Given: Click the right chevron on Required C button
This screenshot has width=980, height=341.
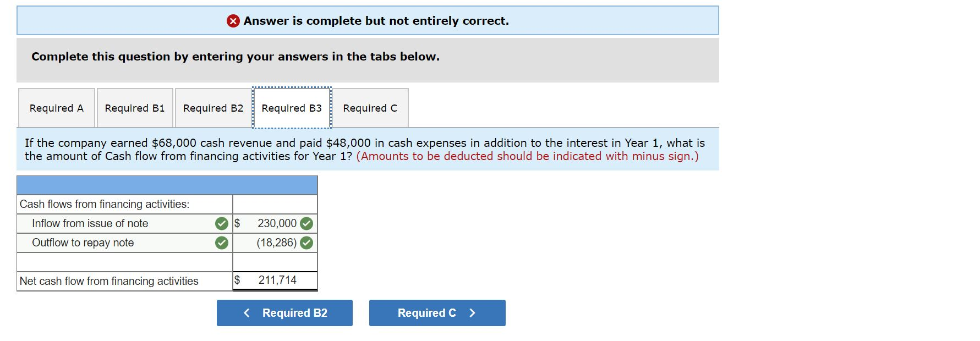Looking at the screenshot, I should 472,313.
